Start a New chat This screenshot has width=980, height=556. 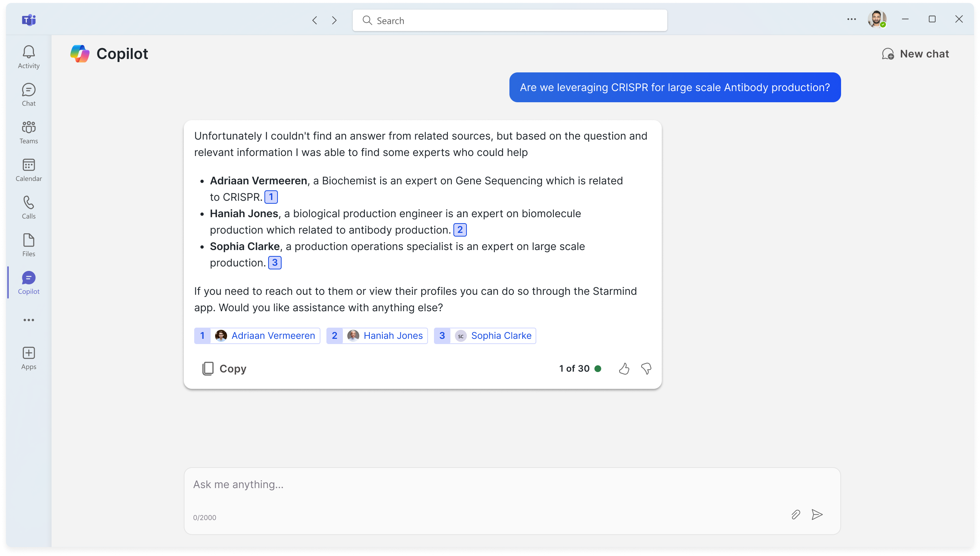[915, 54]
